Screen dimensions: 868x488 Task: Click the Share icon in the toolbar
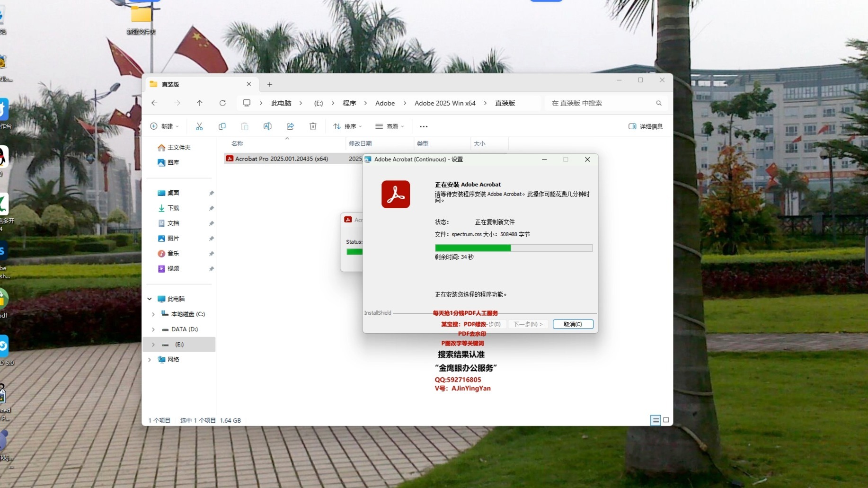[x=290, y=126]
